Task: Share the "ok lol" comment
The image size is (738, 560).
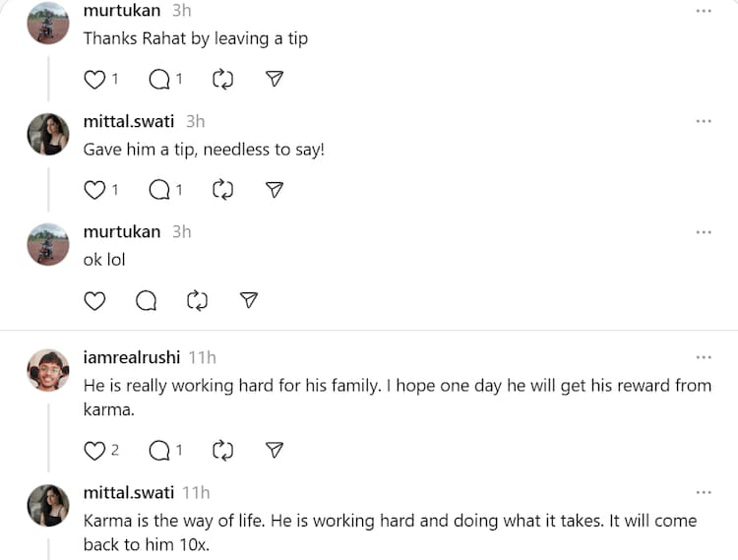Action: 250,301
